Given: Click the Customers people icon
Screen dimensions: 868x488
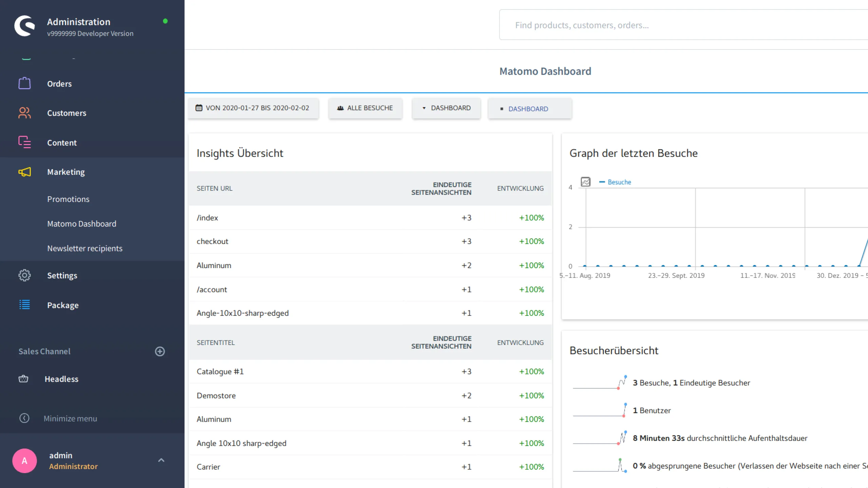Looking at the screenshot, I should [24, 113].
